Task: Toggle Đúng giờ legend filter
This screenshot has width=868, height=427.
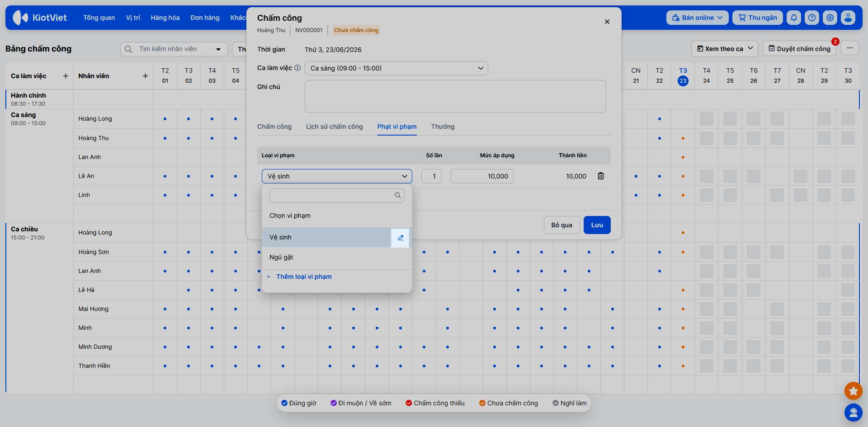Action: coord(299,403)
